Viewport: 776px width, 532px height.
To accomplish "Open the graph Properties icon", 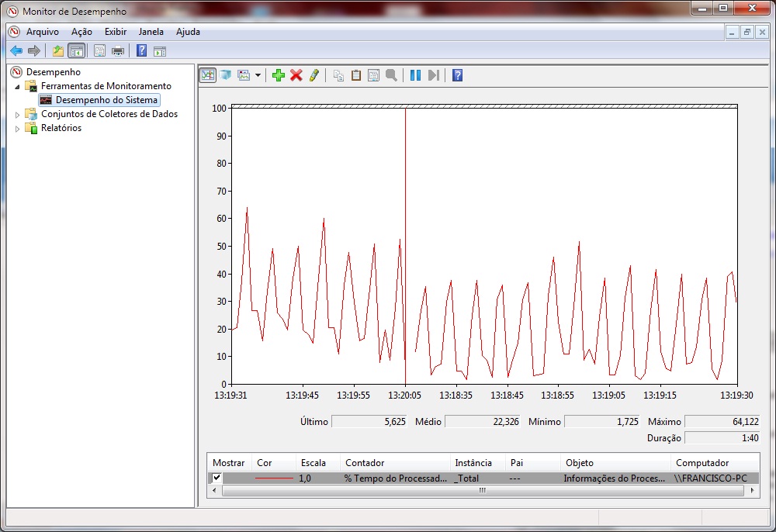I will tap(374, 76).
